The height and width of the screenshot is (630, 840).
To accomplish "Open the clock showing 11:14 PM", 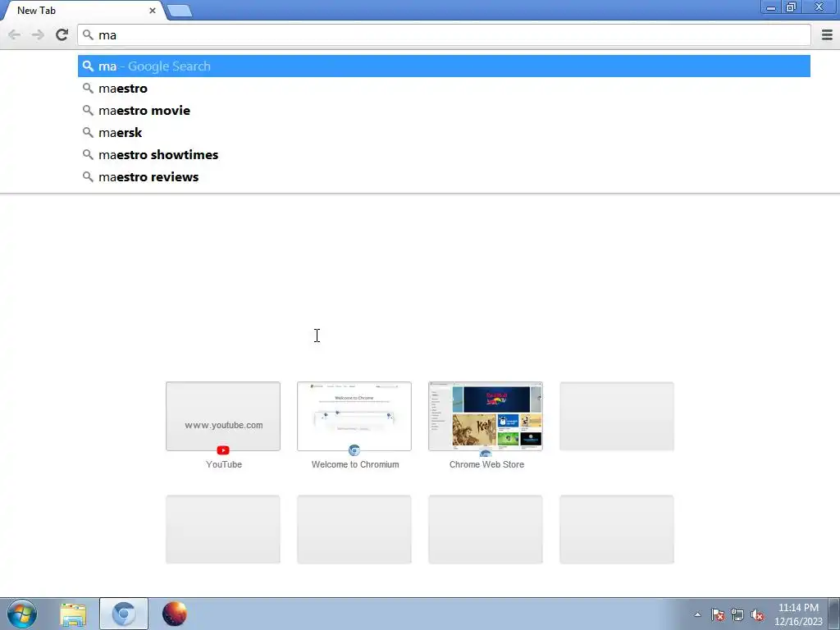I will tap(798, 614).
